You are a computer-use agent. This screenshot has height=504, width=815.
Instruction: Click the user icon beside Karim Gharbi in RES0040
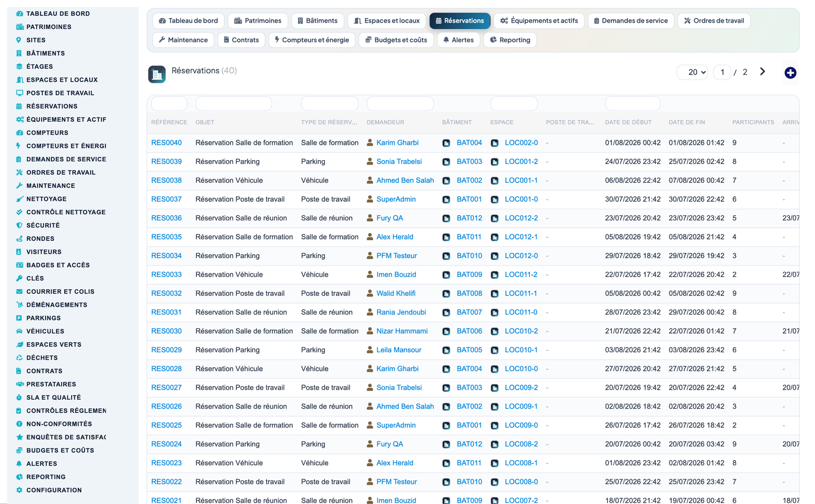tap(370, 143)
